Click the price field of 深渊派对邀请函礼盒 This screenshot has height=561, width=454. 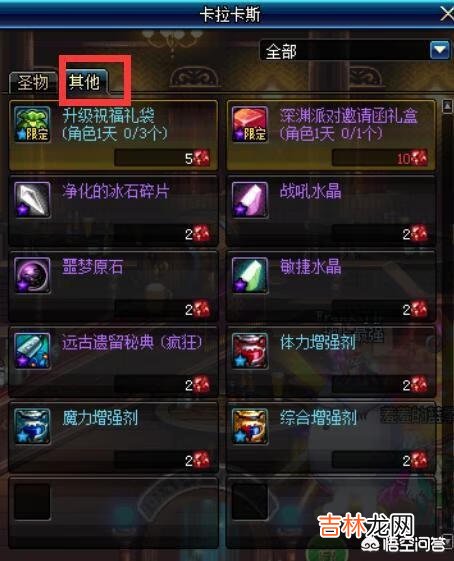pyautogui.click(x=380, y=158)
